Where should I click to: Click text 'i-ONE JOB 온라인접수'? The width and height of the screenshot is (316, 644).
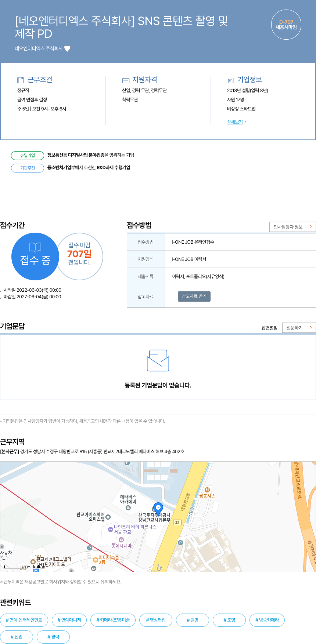point(193,242)
